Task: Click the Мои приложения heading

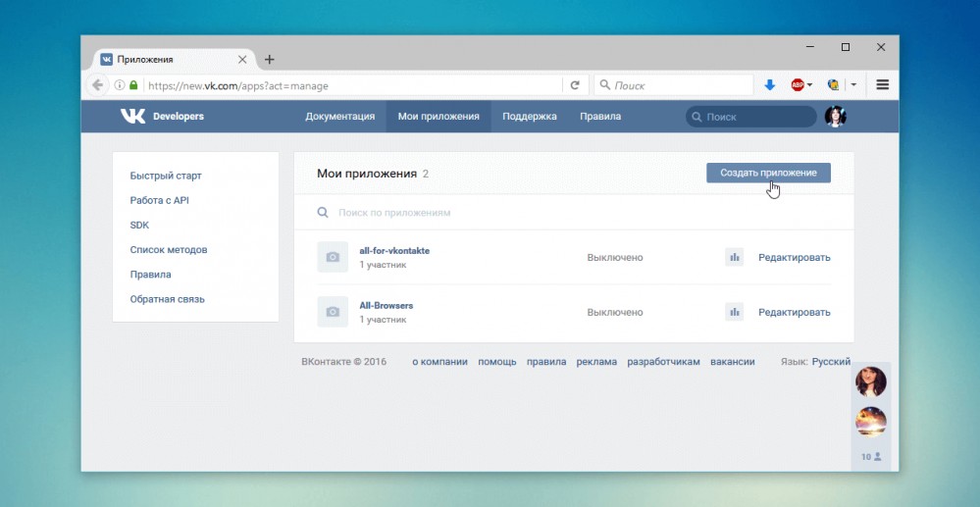Action: click(x=367, y=174)
